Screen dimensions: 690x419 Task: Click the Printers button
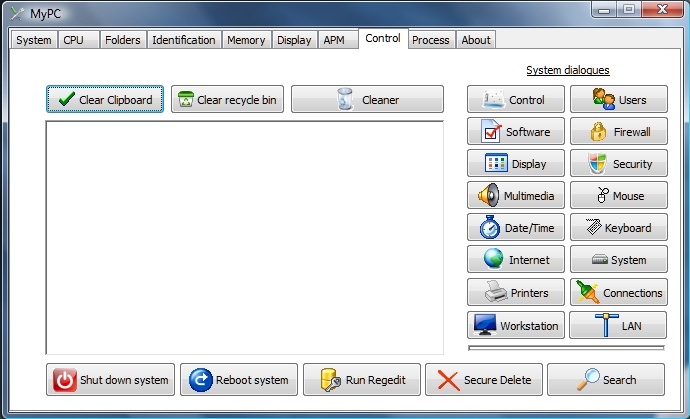pyautogui.click(x=516, y=293)
